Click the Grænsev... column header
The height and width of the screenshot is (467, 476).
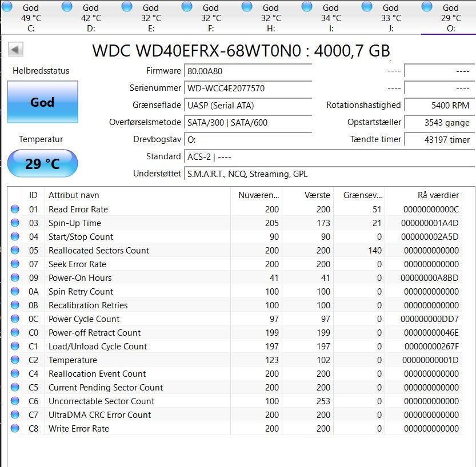[x=359, y=195]
